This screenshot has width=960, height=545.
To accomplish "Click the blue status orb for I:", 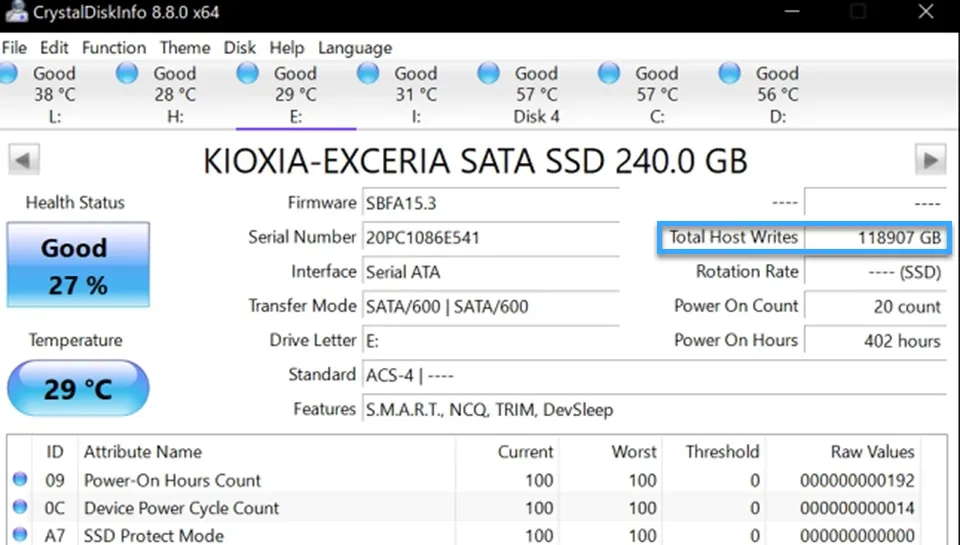I will click(x=368, y=73).
